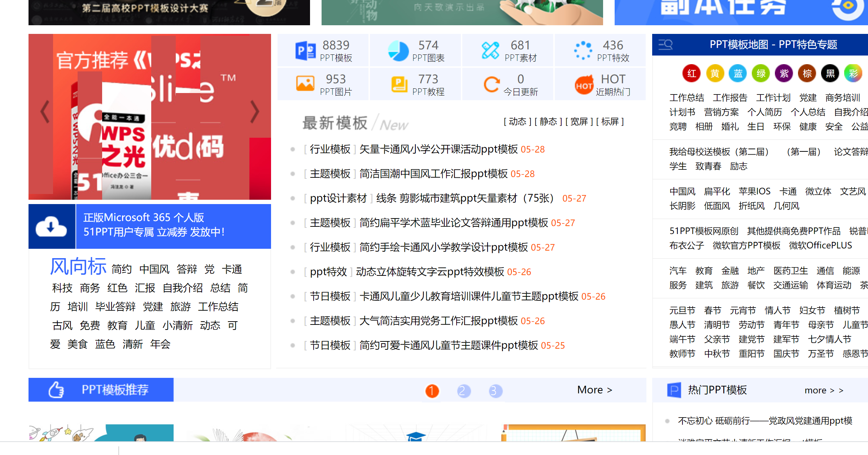868x455 pixels.
Task: Open the PPT图表 pie chart icon
Action: [398, 50]
